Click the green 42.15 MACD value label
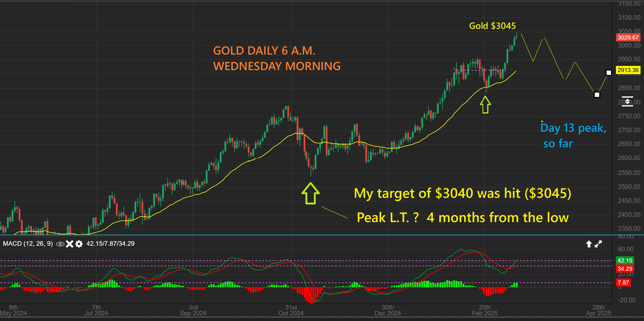 (625, 260)
